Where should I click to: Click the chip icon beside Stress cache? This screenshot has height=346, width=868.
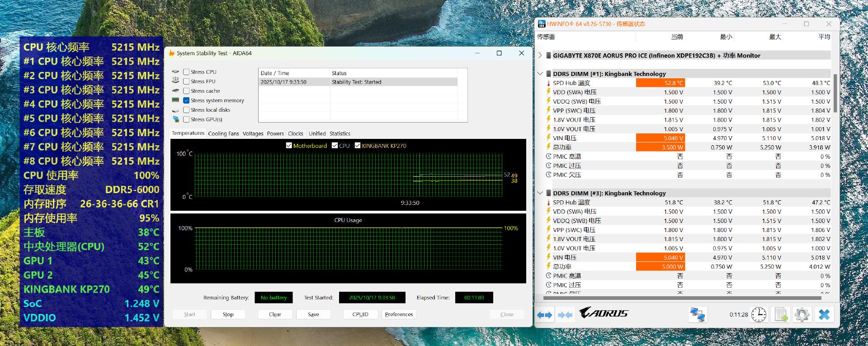(175, 90)
